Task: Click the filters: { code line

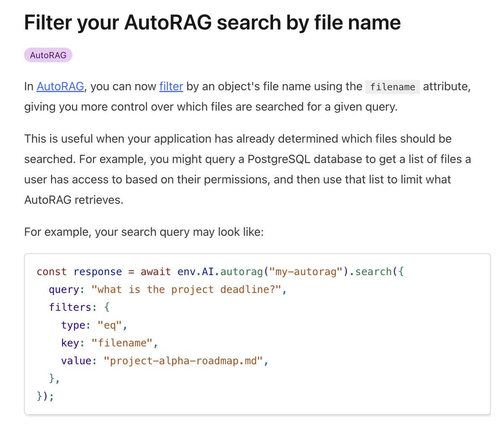Action: 79,307
